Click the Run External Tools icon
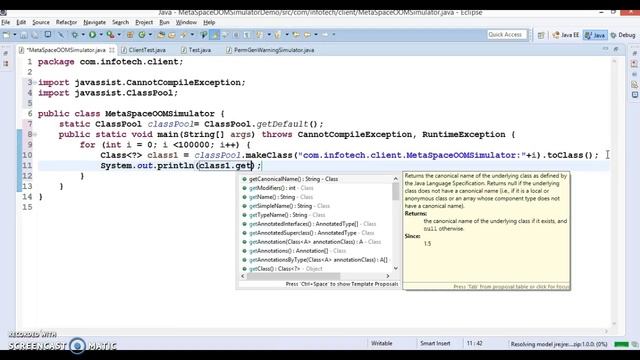This screenshot has width=640, height=360. [x=111, y=35]
